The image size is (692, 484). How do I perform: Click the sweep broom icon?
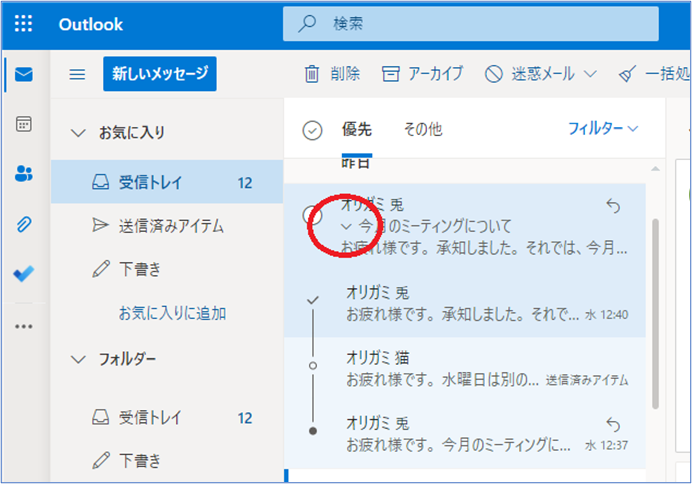click(x=628, y=74)
